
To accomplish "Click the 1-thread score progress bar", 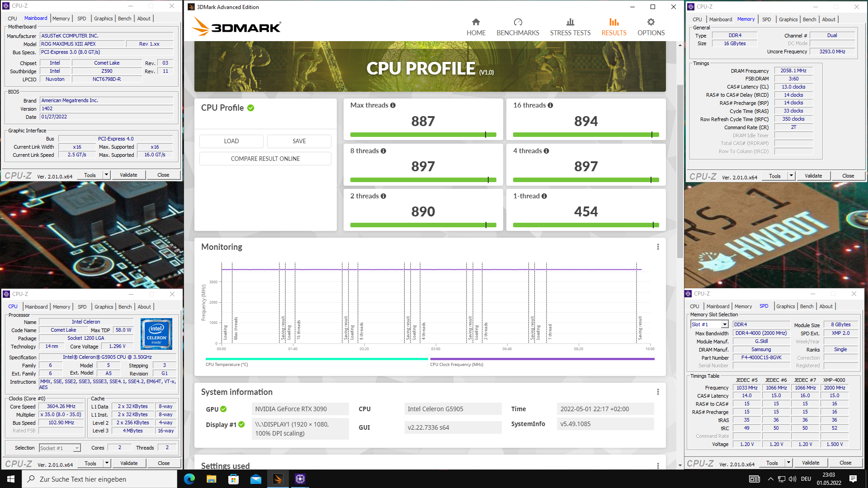I will click(x=586, y=225).
